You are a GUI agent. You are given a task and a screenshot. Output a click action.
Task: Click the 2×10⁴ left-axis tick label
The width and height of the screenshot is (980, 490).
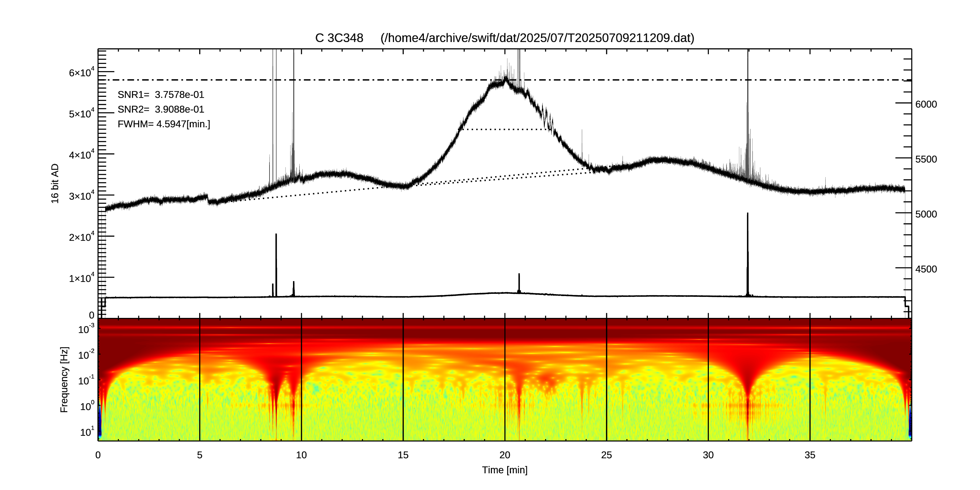click(81, 237)
